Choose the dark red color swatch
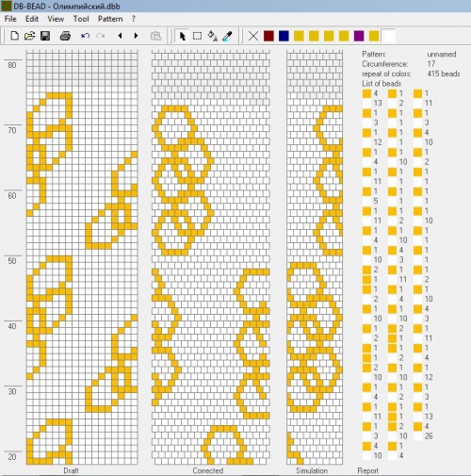Image resolution: width=471 pixels, height=476 pixels. pyautogui.click(x=268, y=36)
